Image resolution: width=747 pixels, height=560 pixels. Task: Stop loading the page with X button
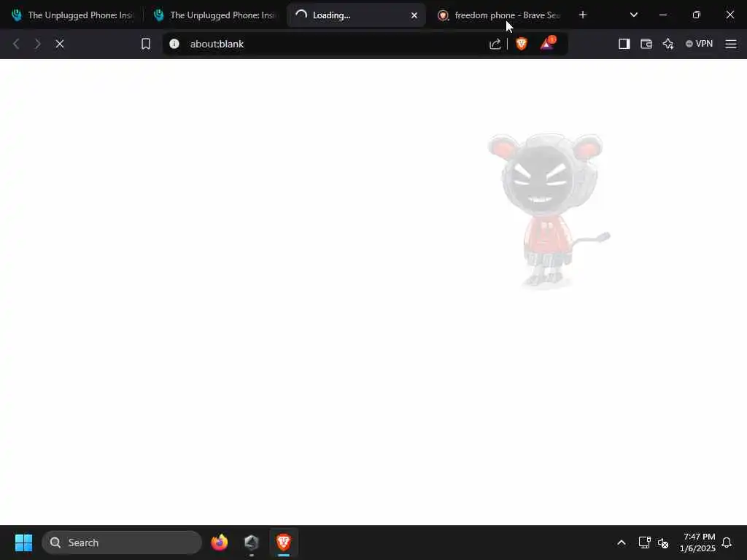point(60,44)
